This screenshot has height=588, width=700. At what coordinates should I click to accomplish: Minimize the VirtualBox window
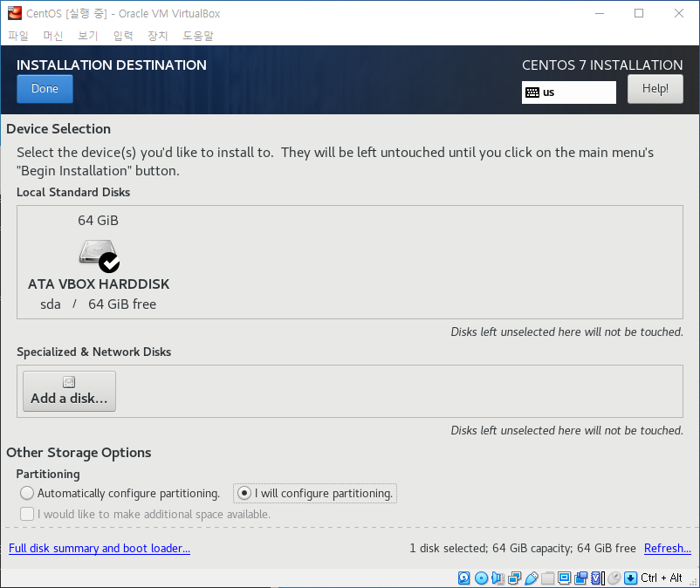coord(600,13)
